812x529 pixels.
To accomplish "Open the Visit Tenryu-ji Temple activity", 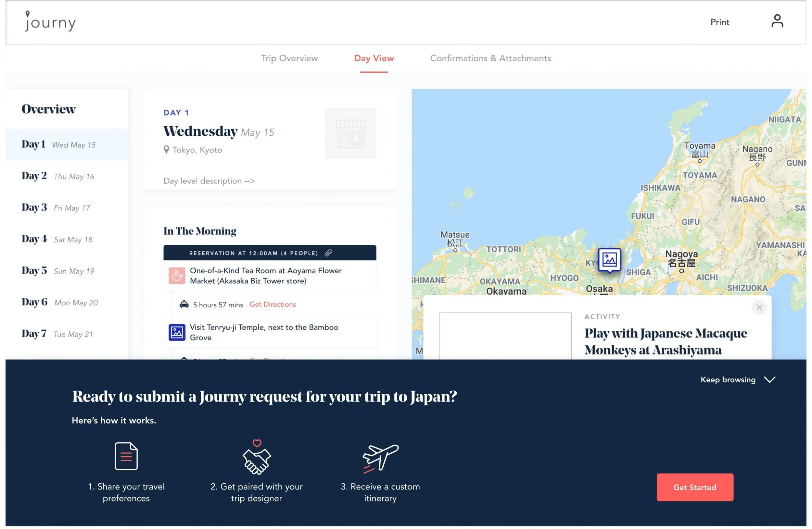I will (270, 332).
